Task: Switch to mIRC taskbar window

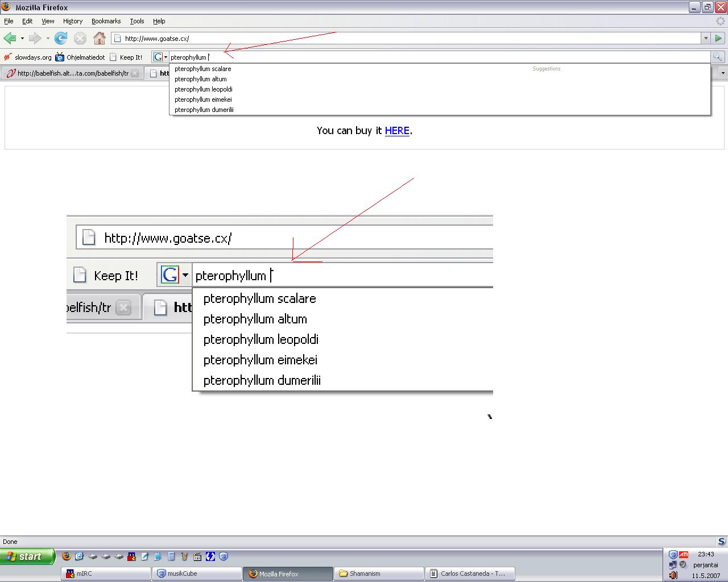Action: coord(106,573)
